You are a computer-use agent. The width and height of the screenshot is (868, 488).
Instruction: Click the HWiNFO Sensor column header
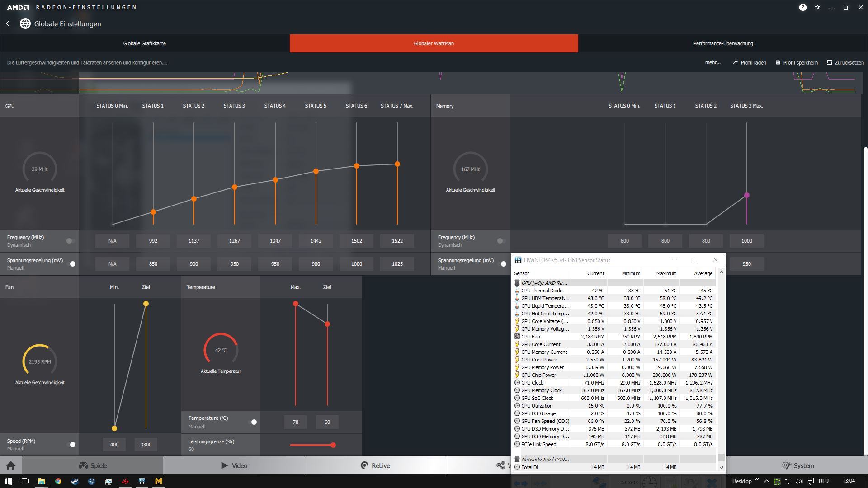(x=541, y=273)
